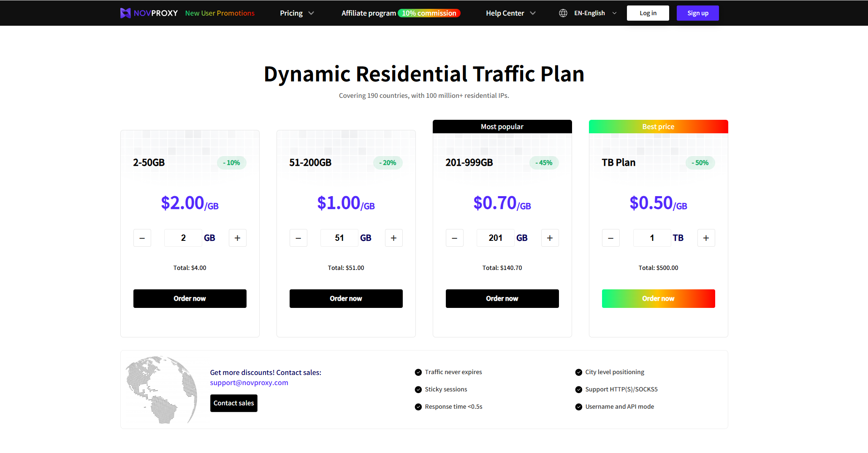Viewport: 868px width, 453px height.
Task: Increase GB amount on 201-999GB plan
Action: click(x=550, y=238)
